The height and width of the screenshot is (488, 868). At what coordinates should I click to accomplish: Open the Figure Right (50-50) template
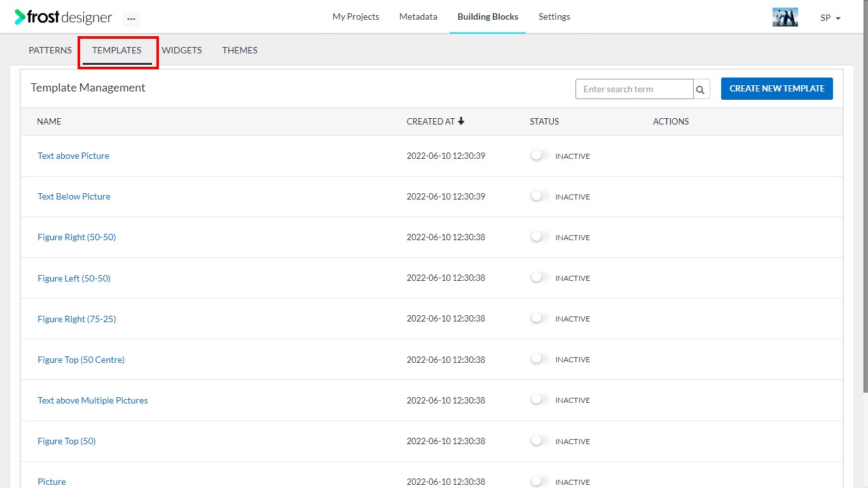click(x=76, y=237)
